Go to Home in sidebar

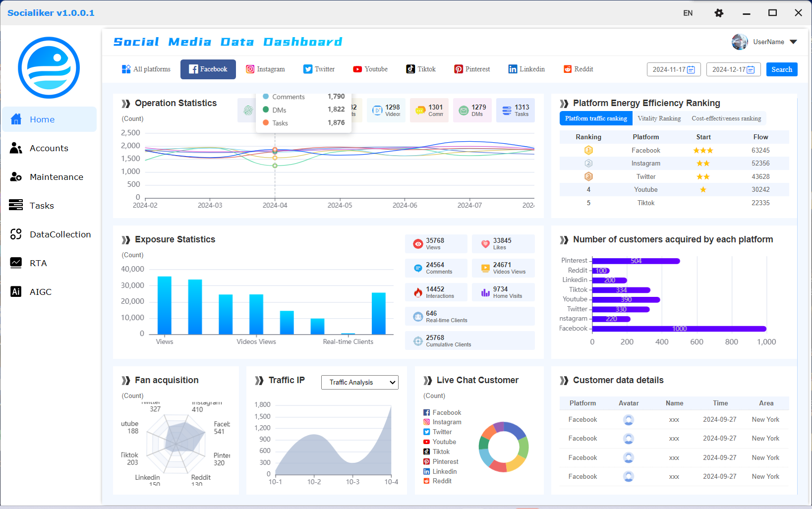pyautogui.click(x=49, y=119)
